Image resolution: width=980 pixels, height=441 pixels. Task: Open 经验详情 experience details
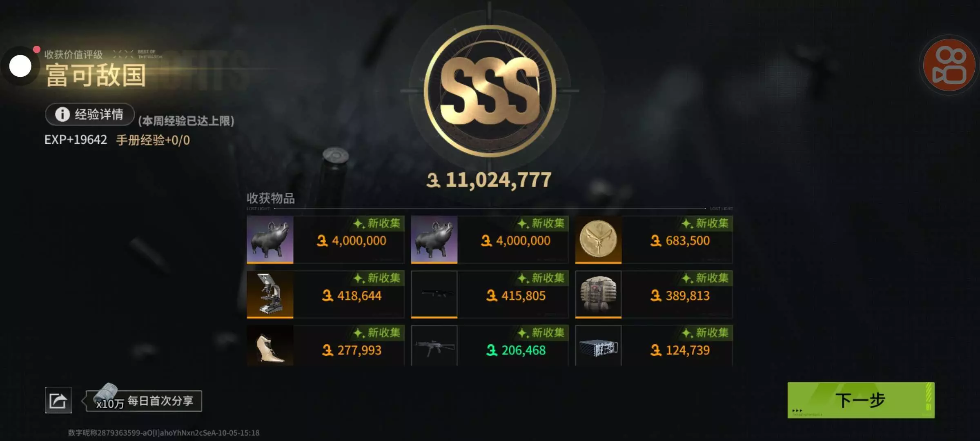point(90,114)
